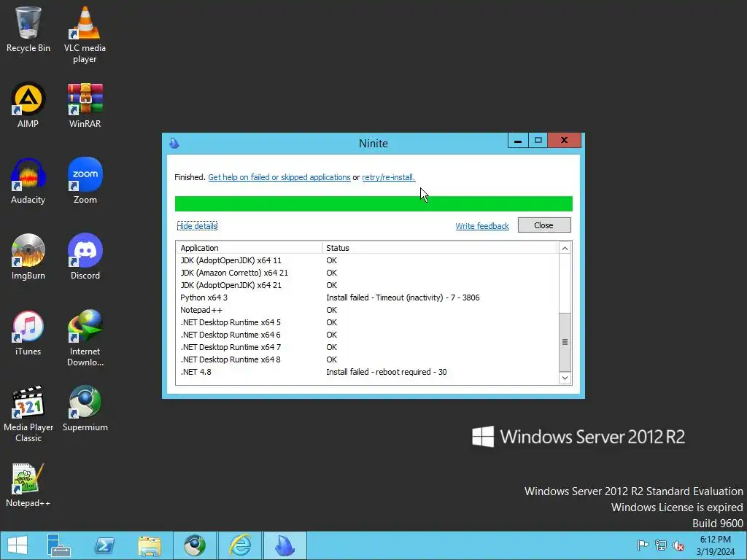Launch PowerShell from the taskbar
This screenshot has height=560, width=747.
pos(104,545)
